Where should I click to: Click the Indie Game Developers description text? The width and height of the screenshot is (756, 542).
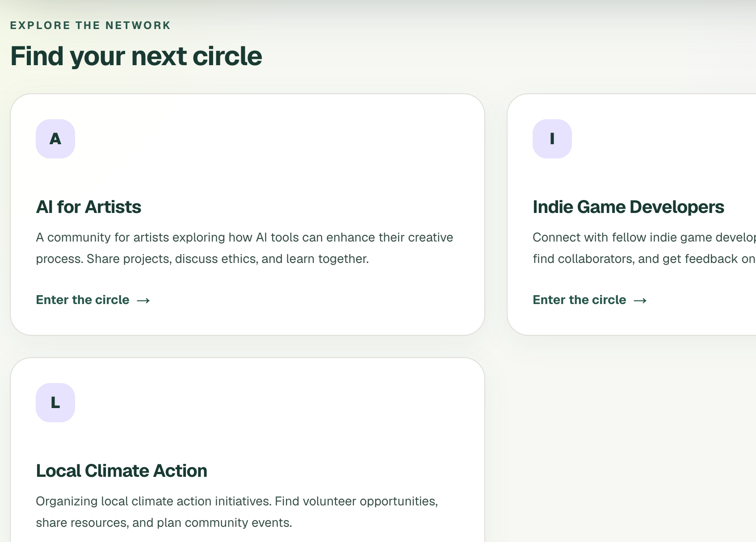(x=644, y=248)
